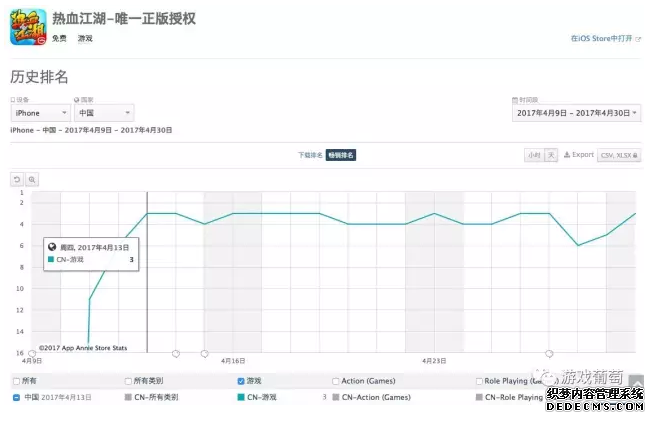The image size is (655, 421).
Task: Click the CSV, XLSX export button
Action: tap(619, 155)
